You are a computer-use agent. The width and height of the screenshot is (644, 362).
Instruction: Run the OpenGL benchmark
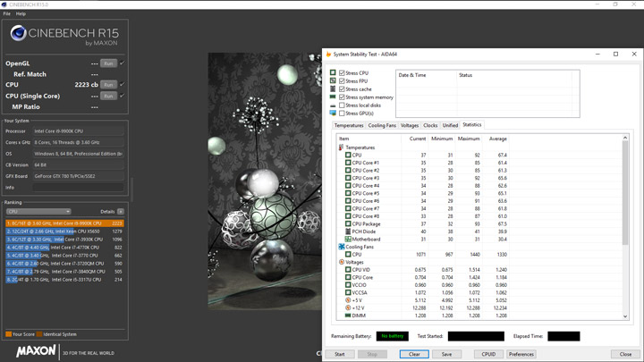pos(108,63)
